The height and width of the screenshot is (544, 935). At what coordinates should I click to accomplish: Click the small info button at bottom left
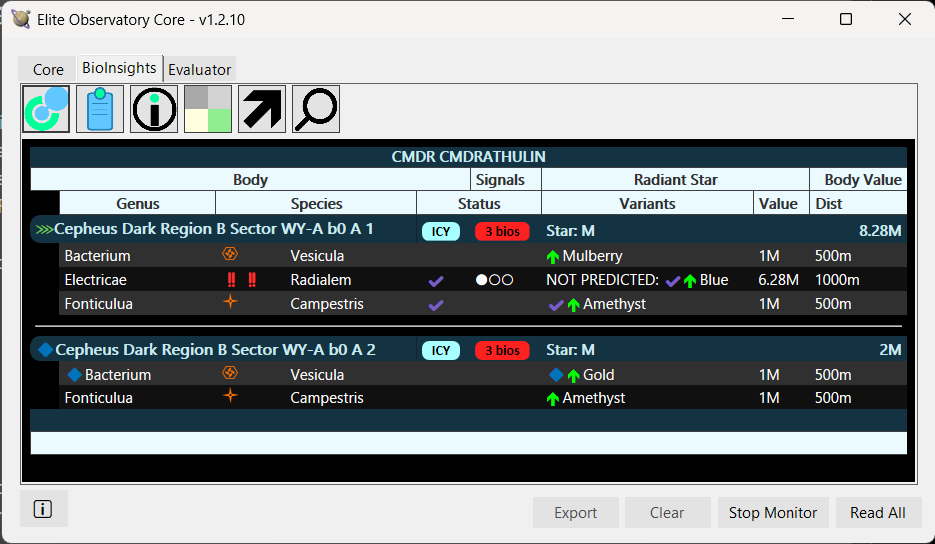click(x=43, y=509)
